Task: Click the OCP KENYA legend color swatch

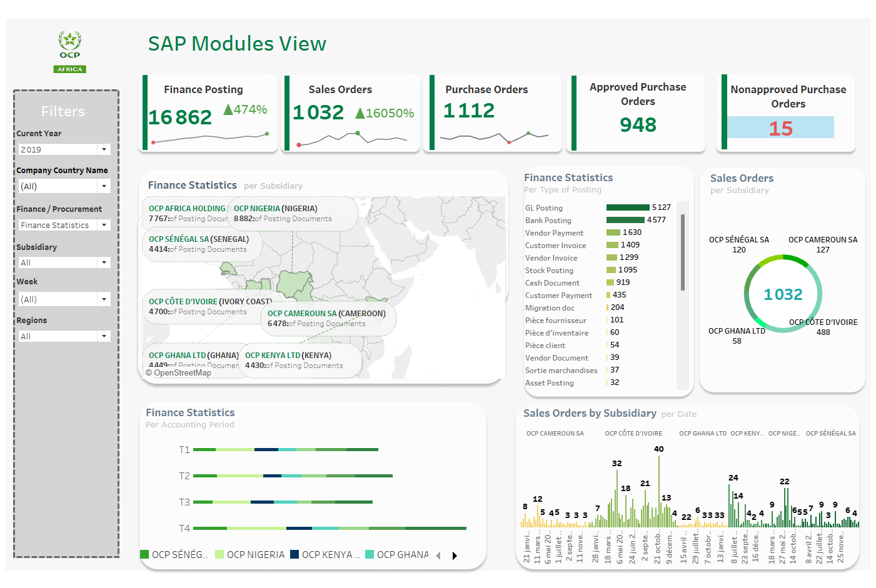Action: point(295,554)
